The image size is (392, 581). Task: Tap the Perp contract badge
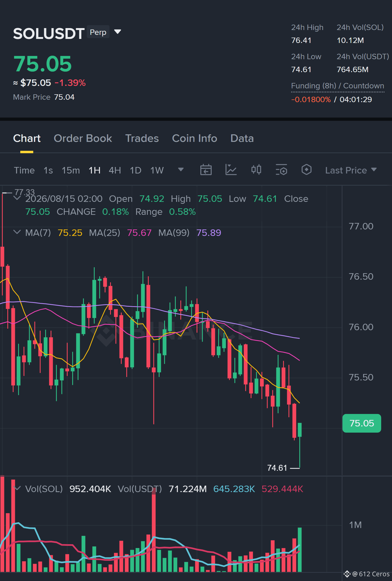tap(98, 32)
